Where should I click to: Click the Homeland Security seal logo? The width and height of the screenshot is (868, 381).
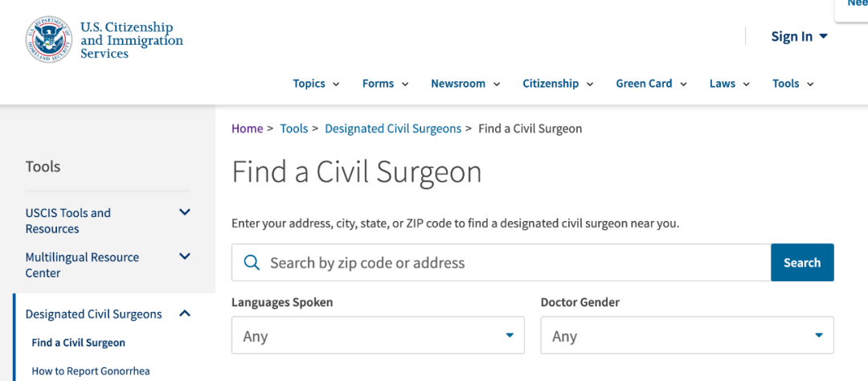tap(49, 39)
